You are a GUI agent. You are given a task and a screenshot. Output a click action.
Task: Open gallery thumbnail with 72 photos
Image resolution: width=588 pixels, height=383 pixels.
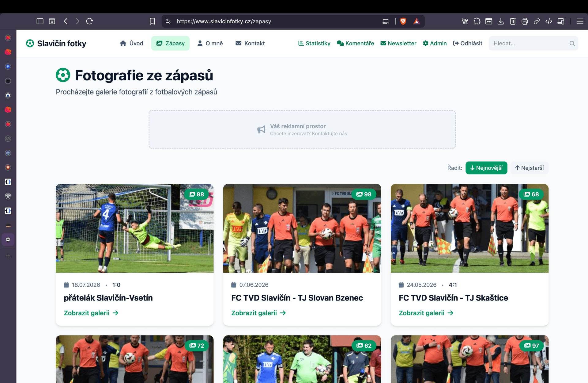tap(135, 359)
